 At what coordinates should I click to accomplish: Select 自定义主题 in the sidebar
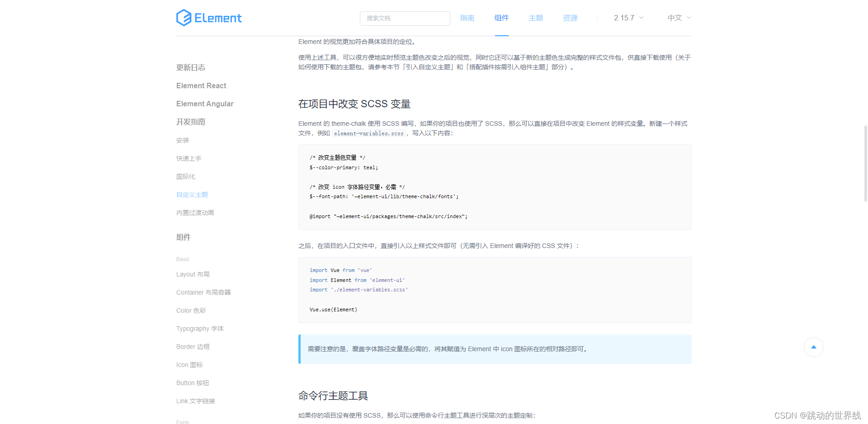(192, 195)
